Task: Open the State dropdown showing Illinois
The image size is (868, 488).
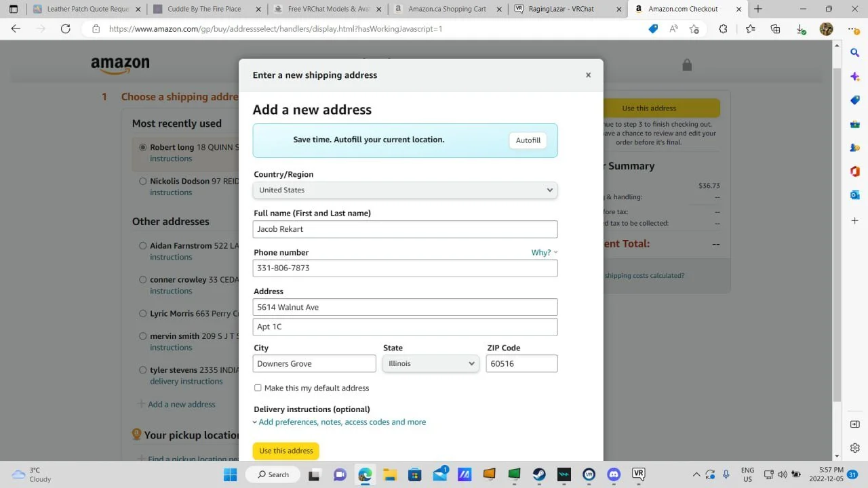Action: coord(431,363)
